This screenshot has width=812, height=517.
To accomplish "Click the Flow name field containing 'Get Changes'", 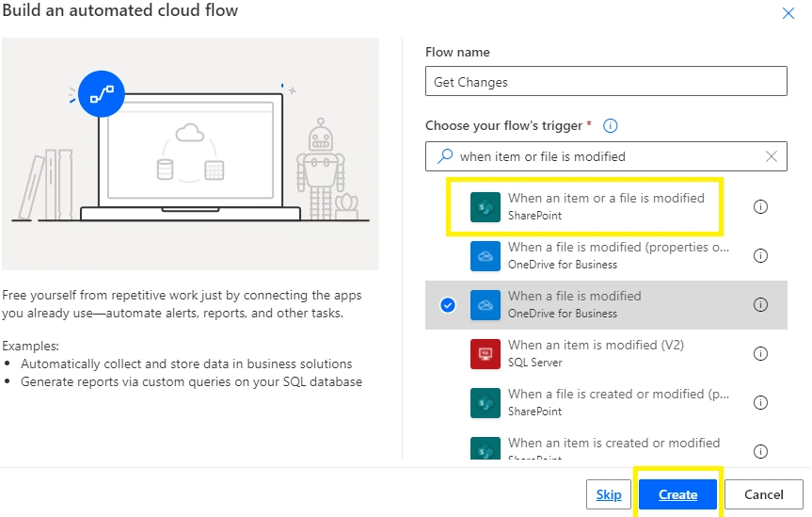I will click(606, 81).
